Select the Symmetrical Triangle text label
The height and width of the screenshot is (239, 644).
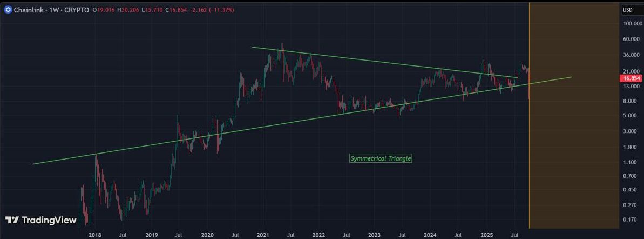coord(381,158)
